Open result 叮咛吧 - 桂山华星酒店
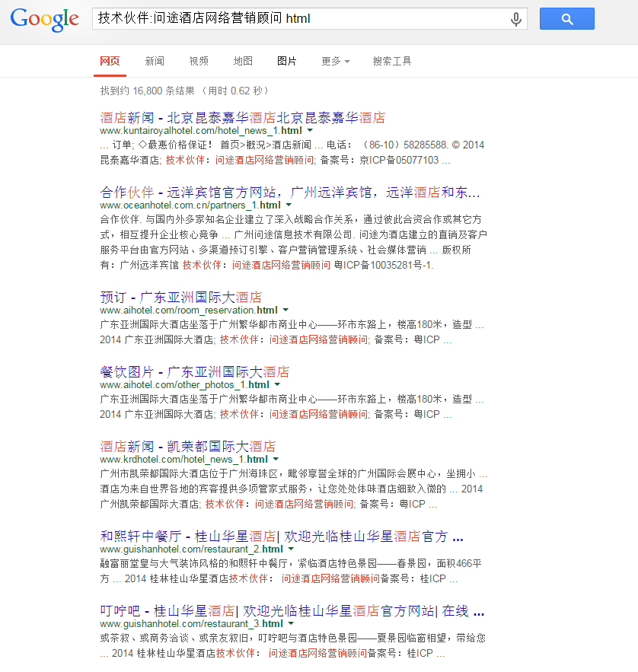The height and width of the screenshot is (672, 638). [292, 610]
